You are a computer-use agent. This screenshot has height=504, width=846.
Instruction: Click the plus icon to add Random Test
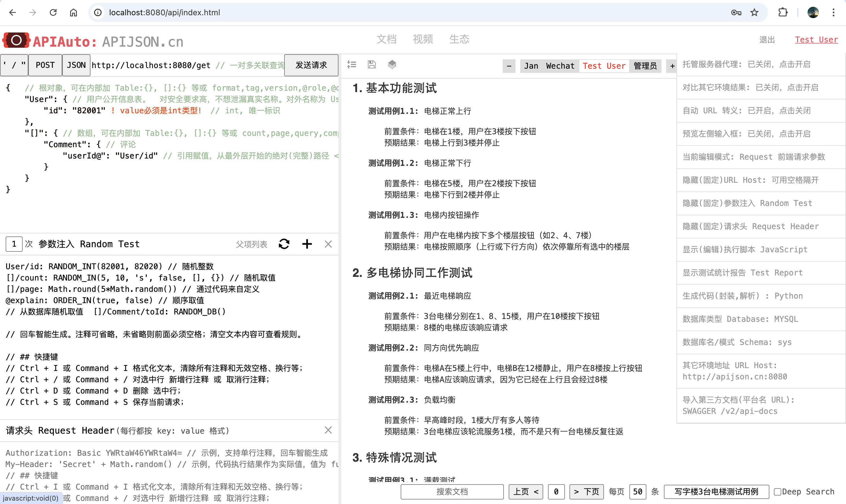[307, 244]
